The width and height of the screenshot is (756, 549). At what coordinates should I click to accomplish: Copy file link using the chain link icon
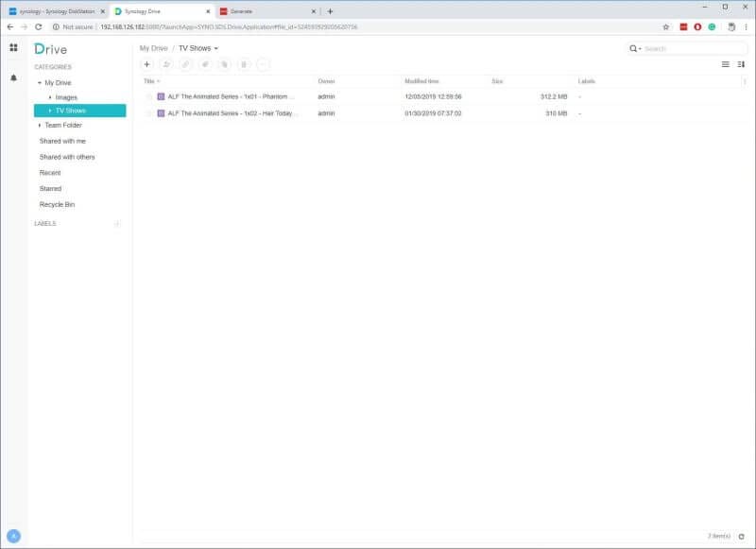185,64
